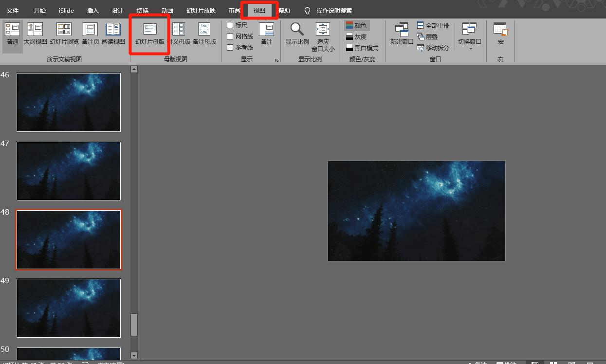Open the 幻灯片母版 (Slide Master) view
The height and width of the screenshot is (364, 606).
point(149,33)
